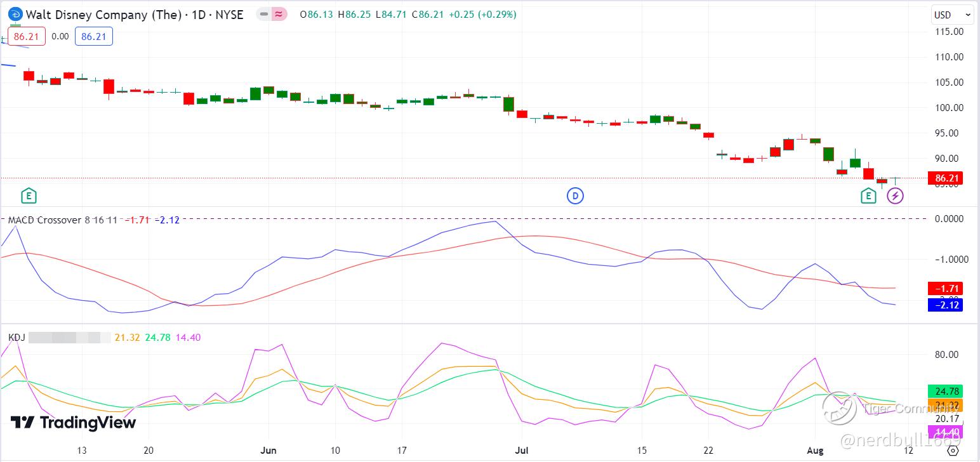Viewport: 980px width, 462px height.
Task: Click the purple lightning bolt event icon
Action: click(895, 196)
